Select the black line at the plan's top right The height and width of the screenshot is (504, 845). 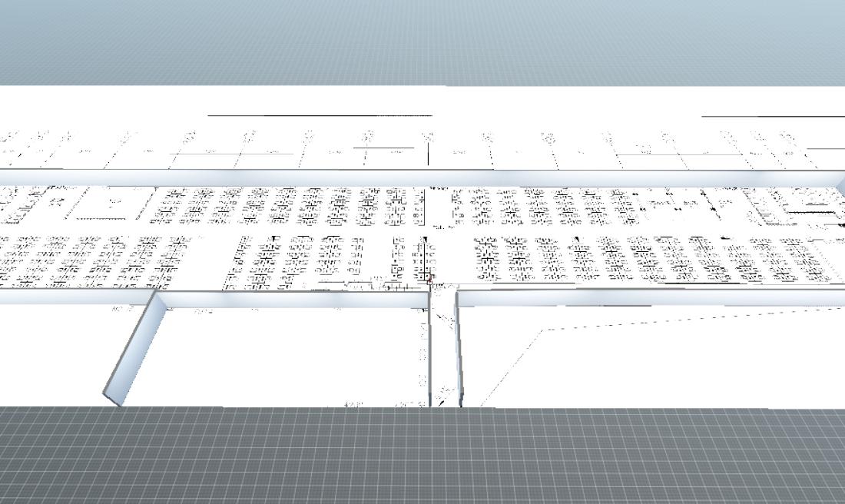coord(772,116)
